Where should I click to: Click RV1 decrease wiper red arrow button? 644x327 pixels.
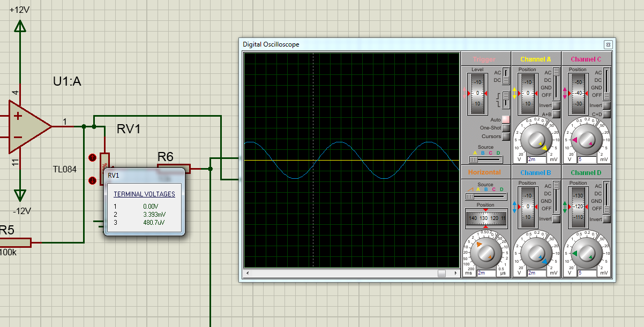(x=92, y=180)
